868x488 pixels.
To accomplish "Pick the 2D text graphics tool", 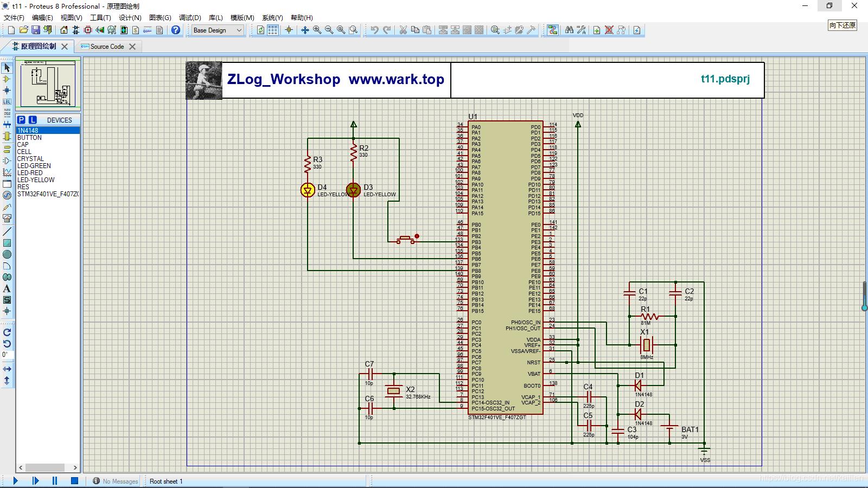I will pos(7,288).
